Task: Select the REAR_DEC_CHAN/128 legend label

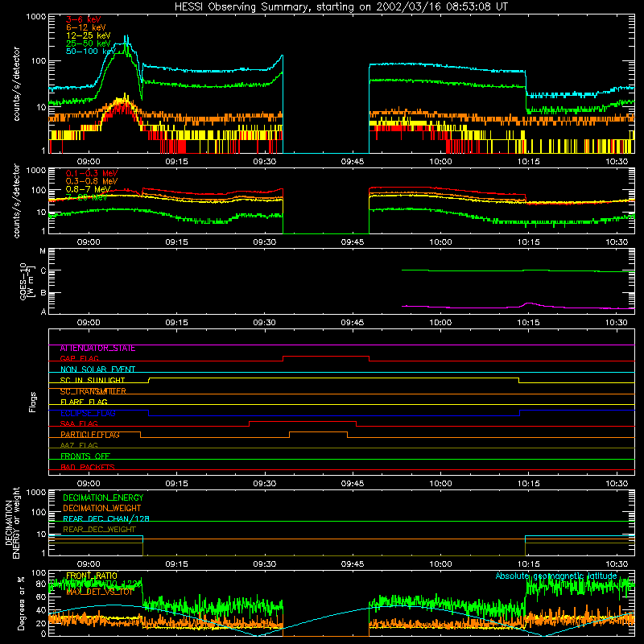Action: tap(106, 518)
